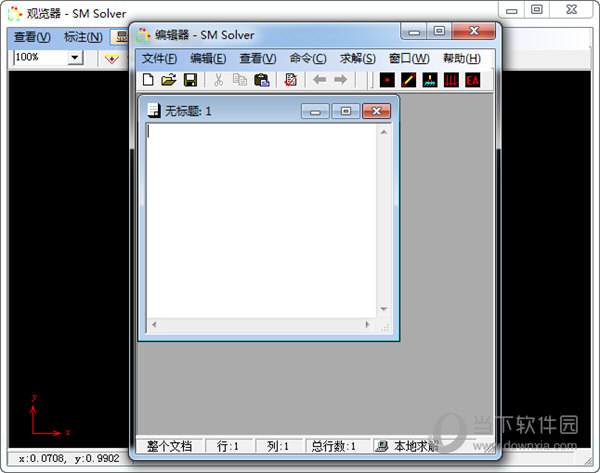Open the 命令(C) menu

[x=308, y=59]
